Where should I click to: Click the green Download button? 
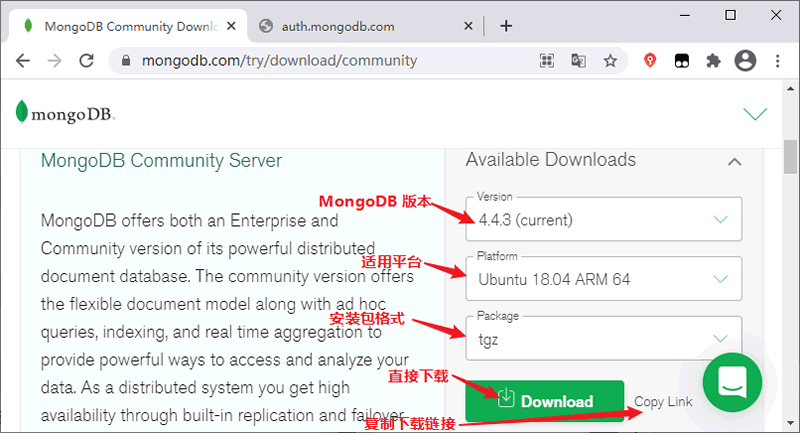coord(544,401)
